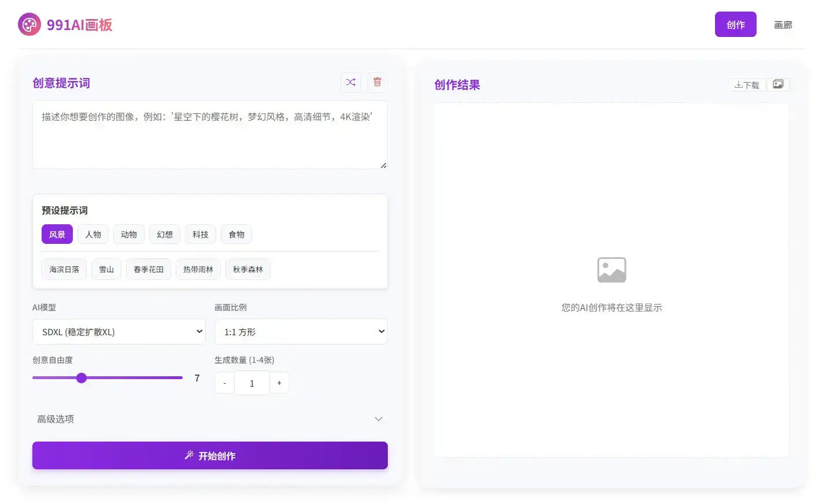Choose the 雪山 preset prompt

pos(106,269)
